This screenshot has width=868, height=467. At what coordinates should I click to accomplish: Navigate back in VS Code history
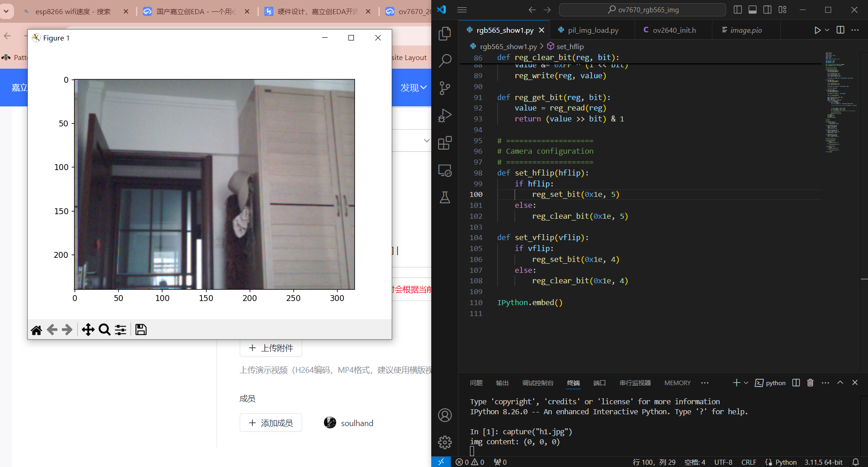pyautogui.click(x=532, y=10)
